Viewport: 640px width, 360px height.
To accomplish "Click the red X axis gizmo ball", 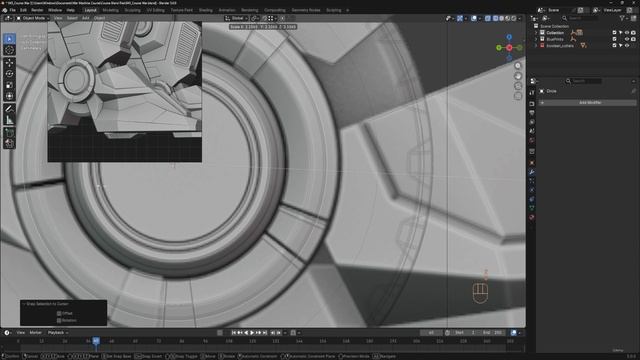I will (509, 48).
